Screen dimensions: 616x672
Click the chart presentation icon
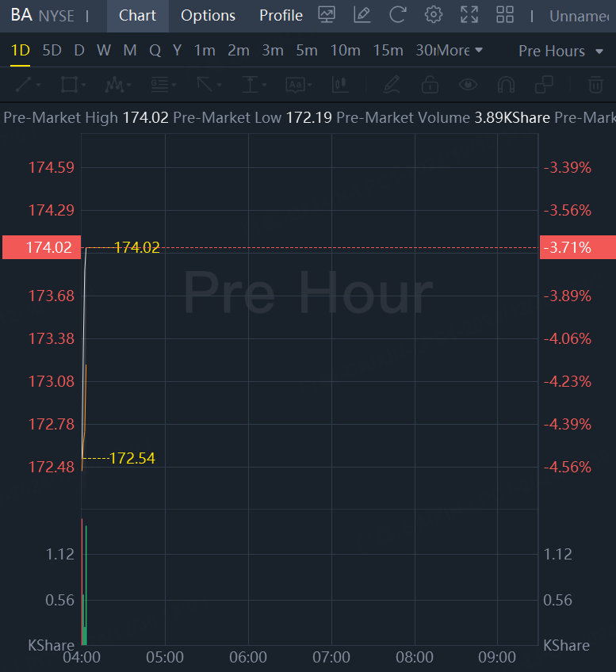click(x=326, y=14)
